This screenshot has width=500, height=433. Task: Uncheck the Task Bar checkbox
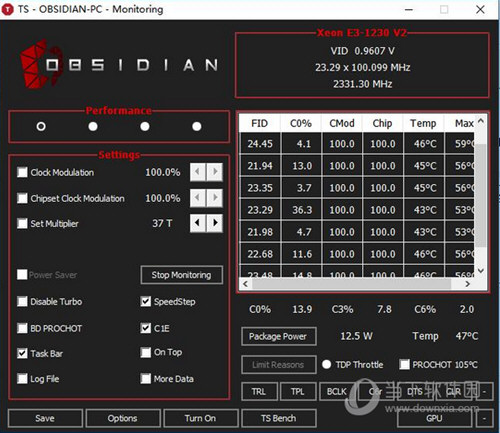click(22, 353)
